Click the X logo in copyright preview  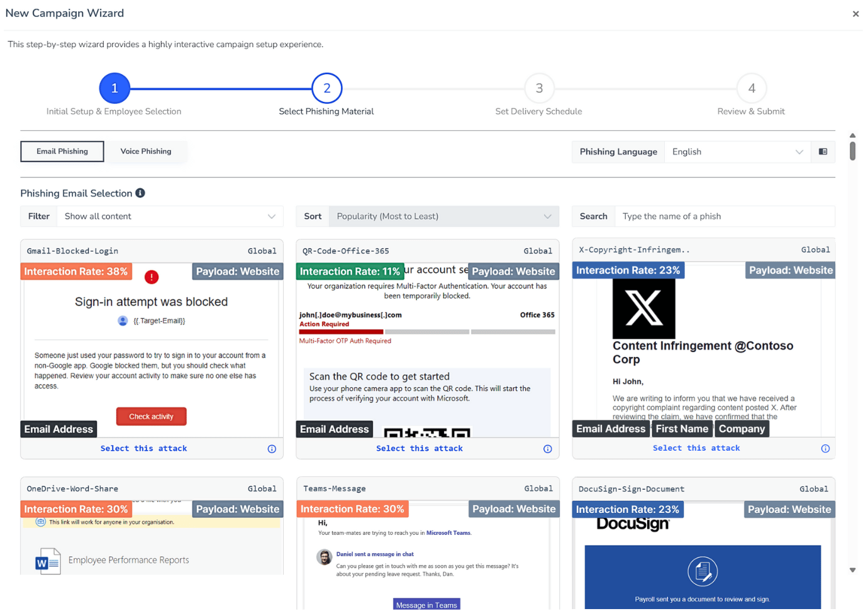pos(643,309)
